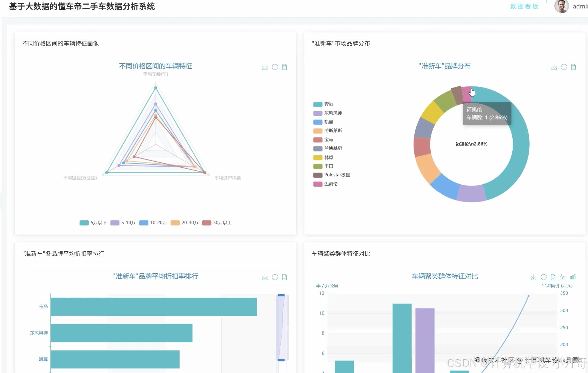Download the radar chart as image
This screenshot has width=588, height=373.
coord(265,67)
